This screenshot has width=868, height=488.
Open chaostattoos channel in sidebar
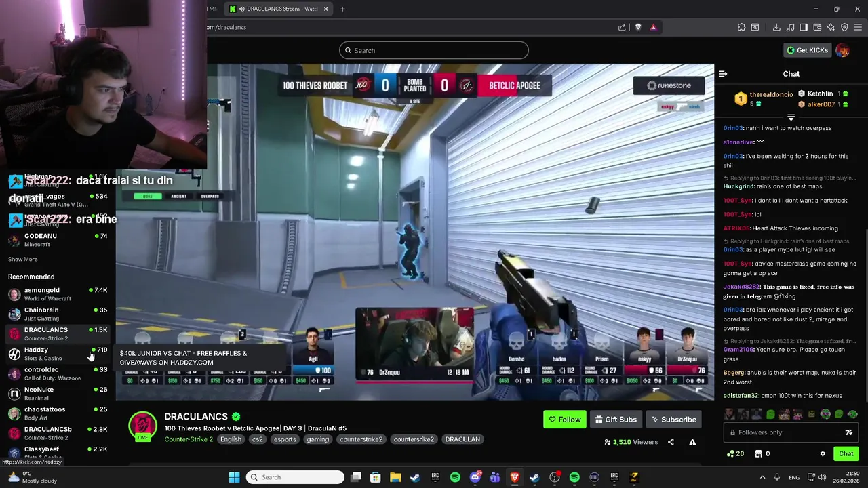pos(58,413)
